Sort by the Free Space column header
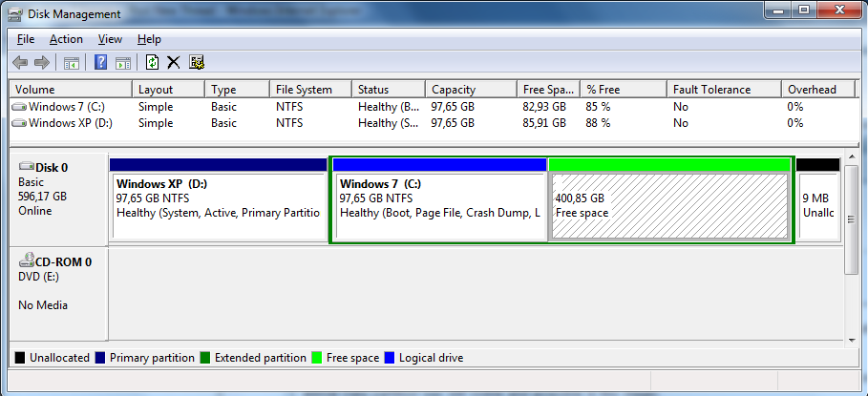 pyautogui.click(x=549, y=90)
